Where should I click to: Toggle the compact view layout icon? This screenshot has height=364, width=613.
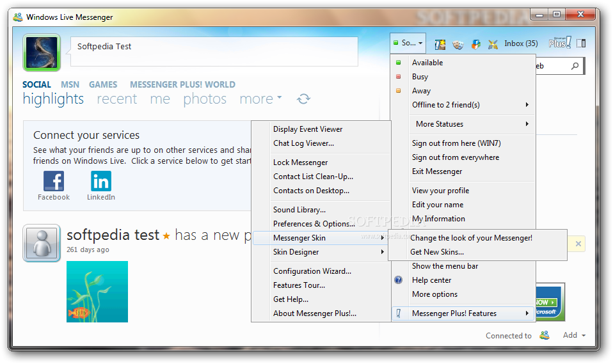pyautogui.click(x=581, y=43)
